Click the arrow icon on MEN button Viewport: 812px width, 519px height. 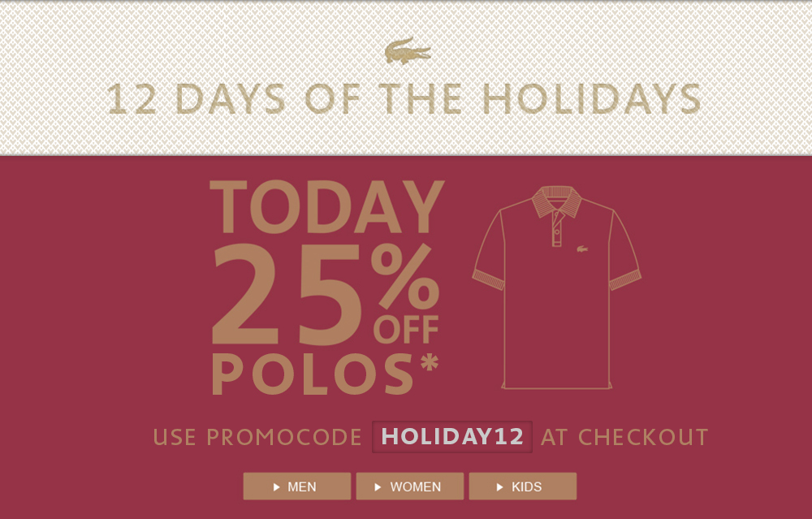(x=277, y=487)
